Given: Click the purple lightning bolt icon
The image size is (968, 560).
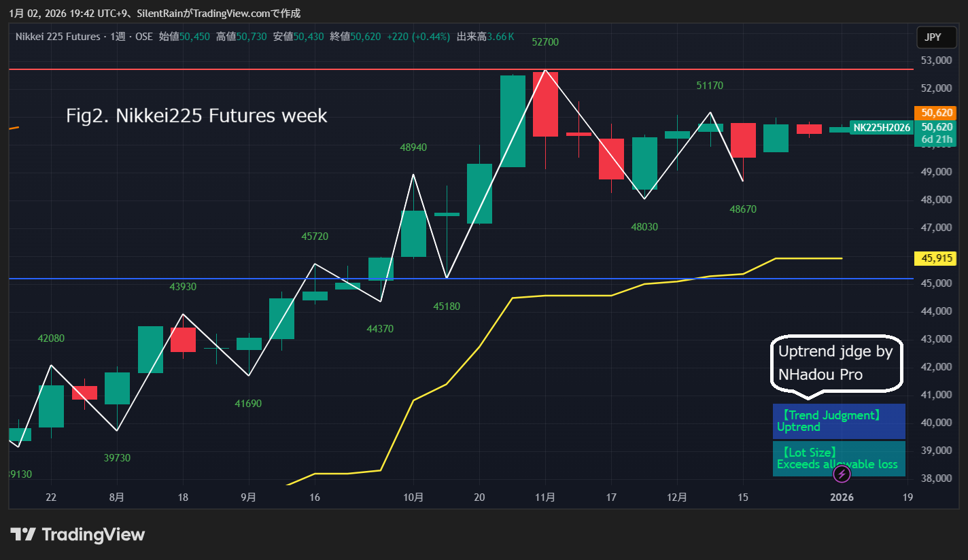Looking at the screenshot, I should point(842,474).
